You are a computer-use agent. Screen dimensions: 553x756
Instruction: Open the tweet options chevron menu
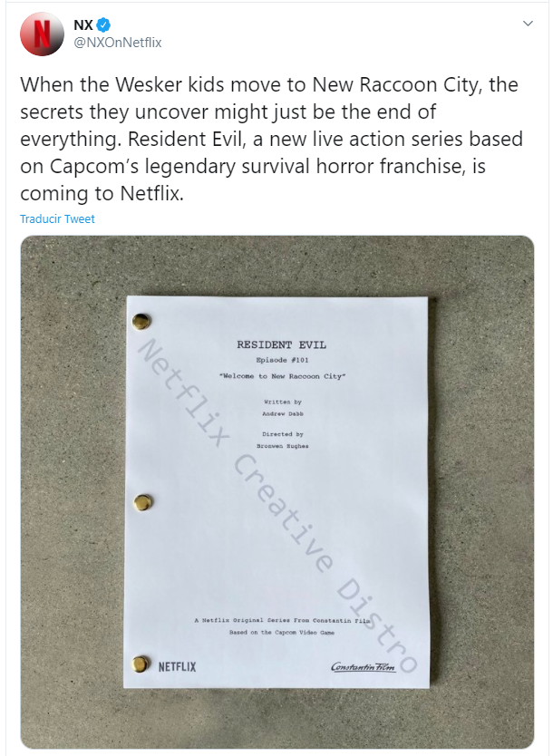pyautogui.click(x=529, y=23)
